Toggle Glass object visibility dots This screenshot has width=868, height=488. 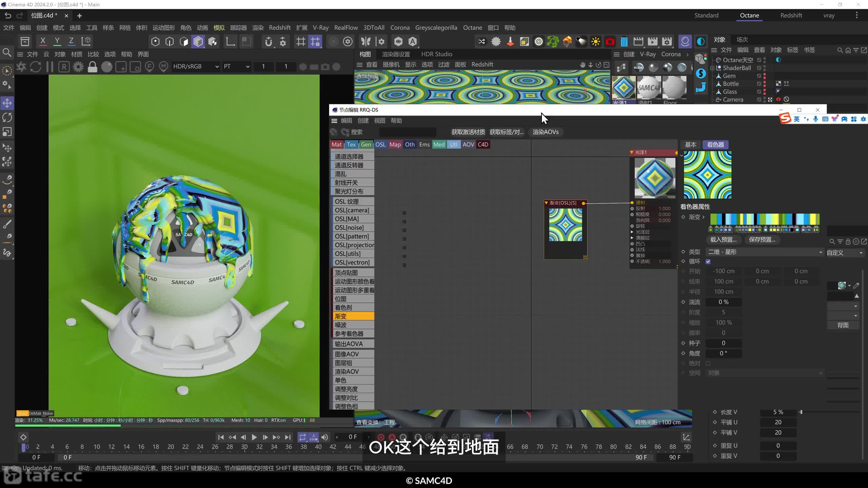tap(765, 91)
